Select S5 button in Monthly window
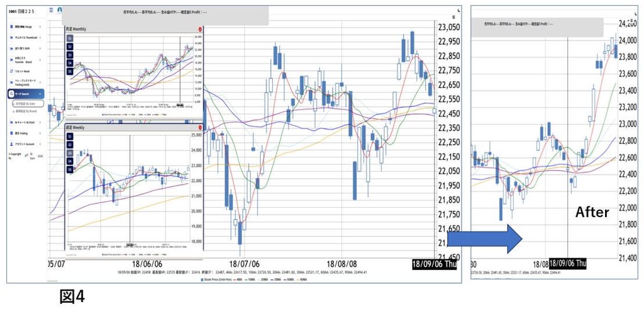Screen dimensions: 644x309 (x=70, y=71)
